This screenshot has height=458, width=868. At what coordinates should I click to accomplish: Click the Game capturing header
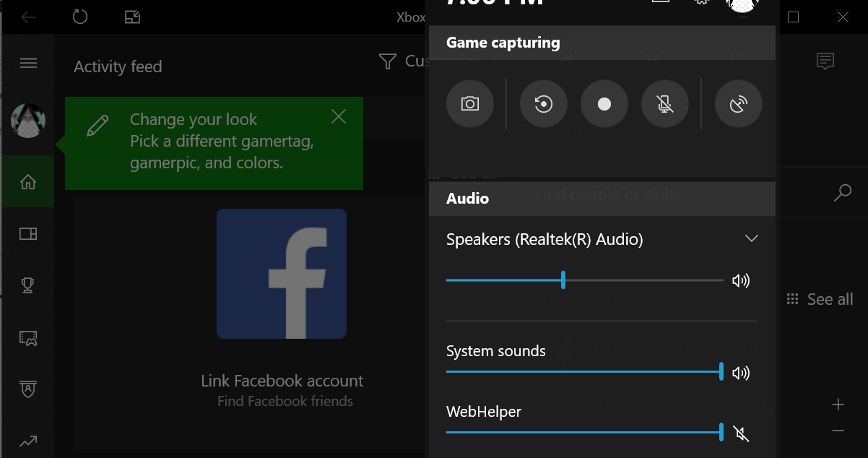tap(503, 42)
